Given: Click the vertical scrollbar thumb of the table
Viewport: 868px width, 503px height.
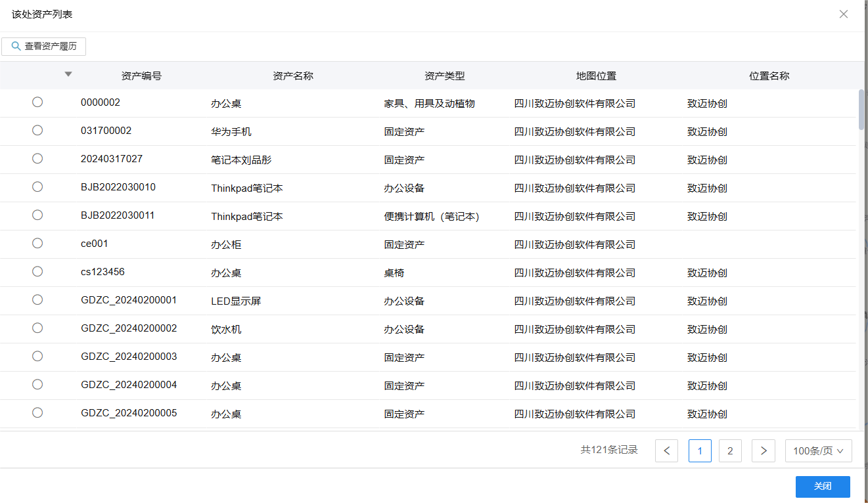Looking at the screenshot, I should (x=861, y=110).
